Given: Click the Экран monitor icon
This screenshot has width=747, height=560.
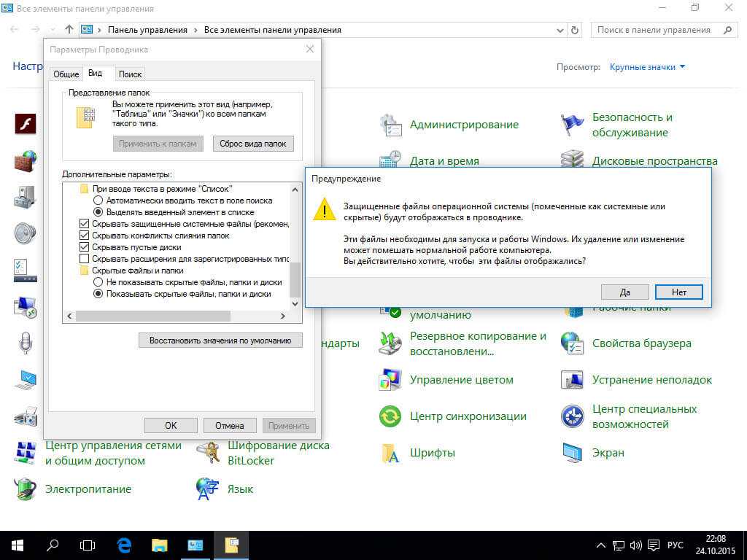Looking at the screenshot, I should (573, 453).
